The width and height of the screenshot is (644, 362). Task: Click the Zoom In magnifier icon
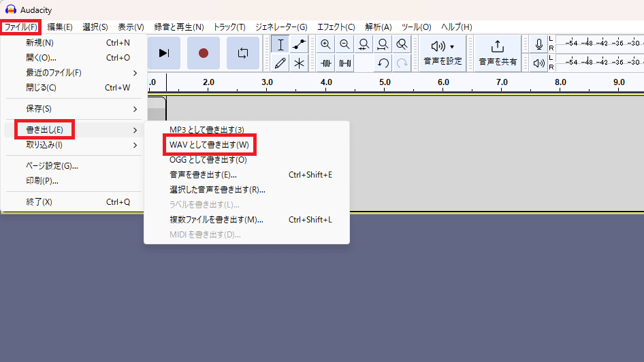click(x=325, y=44)
